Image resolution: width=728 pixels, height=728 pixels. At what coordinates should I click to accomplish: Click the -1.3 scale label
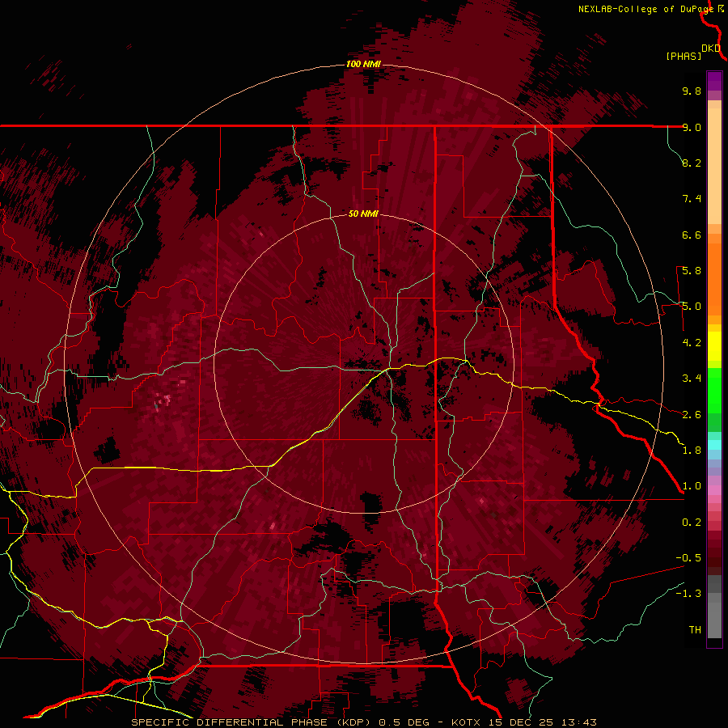[x=688, y=594]
